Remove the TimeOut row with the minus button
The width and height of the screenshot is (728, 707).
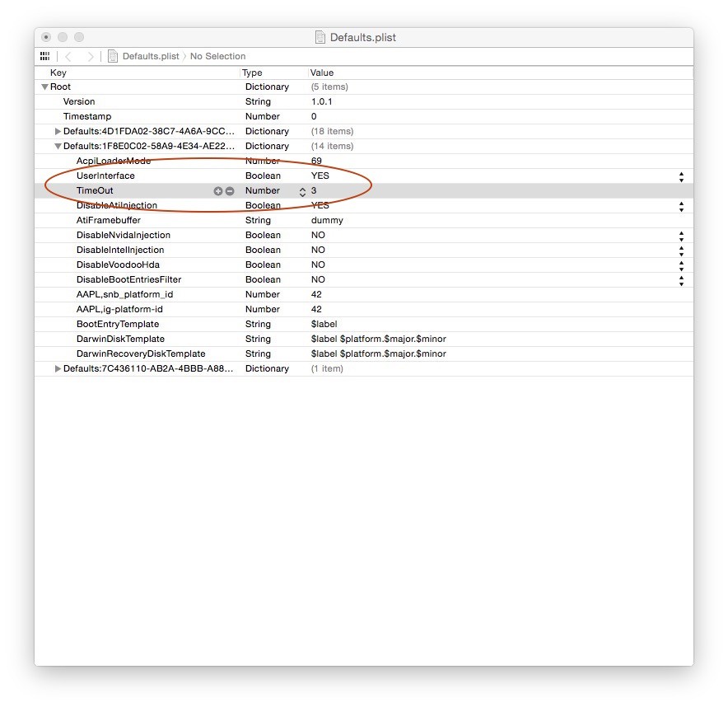point(230,191)
